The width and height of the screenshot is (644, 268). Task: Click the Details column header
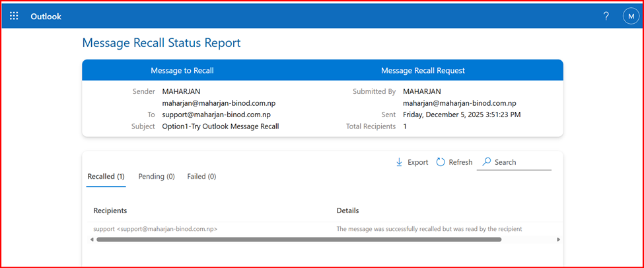[x=347, y=210]
